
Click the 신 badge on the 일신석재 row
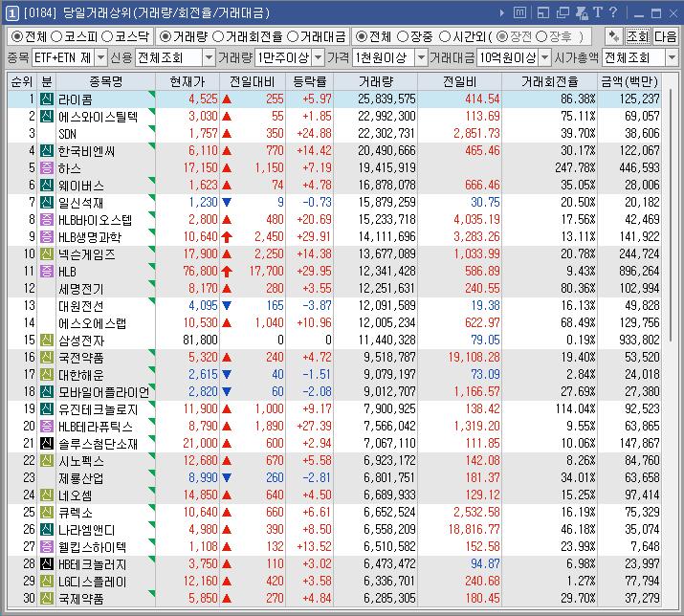coord(46,202)
